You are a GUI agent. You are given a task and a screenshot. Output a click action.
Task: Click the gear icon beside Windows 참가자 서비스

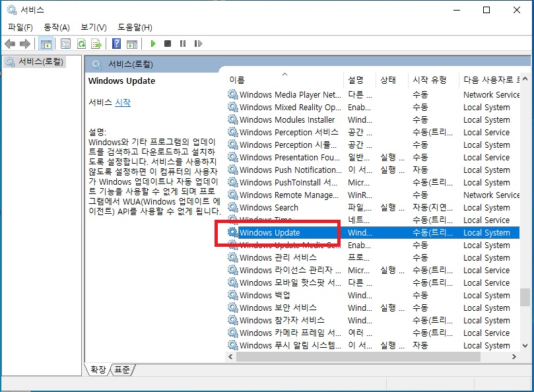233,320
